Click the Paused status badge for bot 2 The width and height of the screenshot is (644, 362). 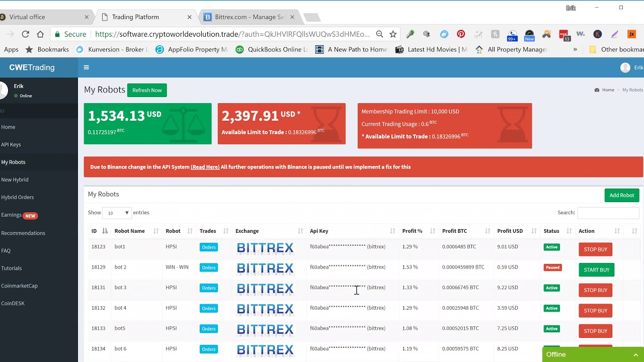coord(552,267)
